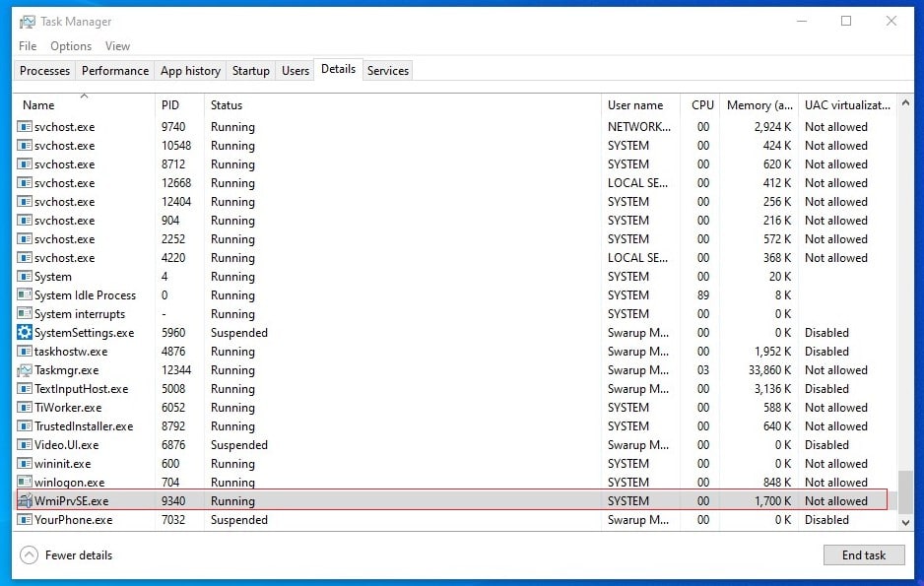The height and width of the screenshot is (586, 924).
Task: Click the PID value 9340
Action: point(173,501)
